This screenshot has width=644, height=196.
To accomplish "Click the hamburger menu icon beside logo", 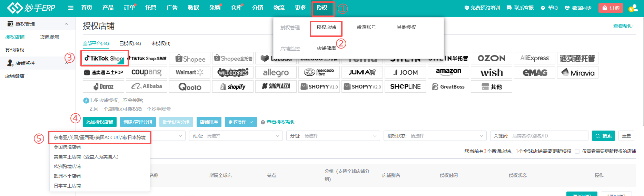I will tap(71, 8).
